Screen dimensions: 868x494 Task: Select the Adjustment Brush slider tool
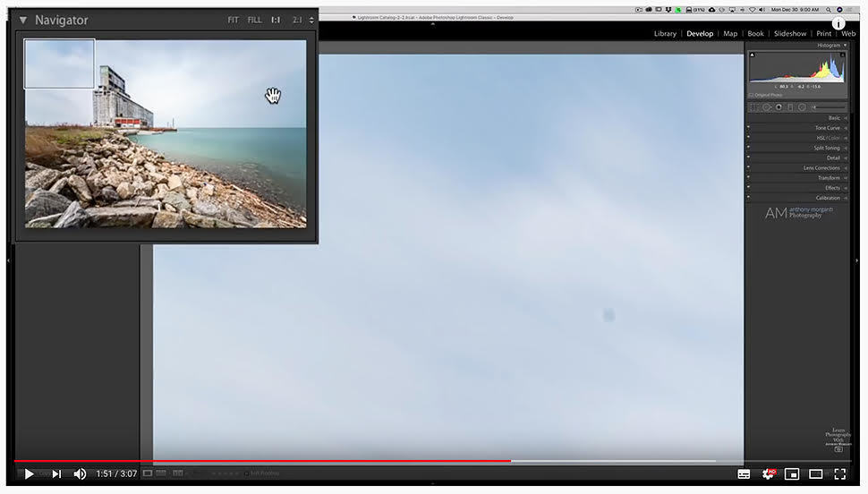(829, 107)
